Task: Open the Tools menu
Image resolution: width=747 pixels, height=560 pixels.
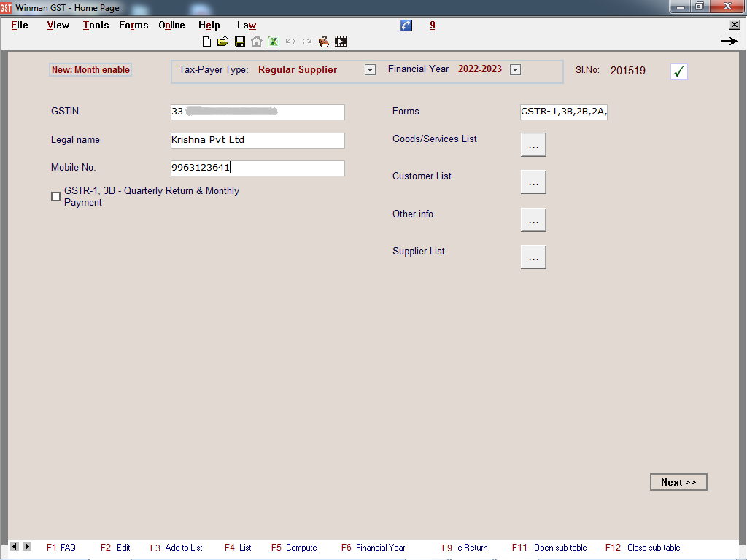Action: 96,26
